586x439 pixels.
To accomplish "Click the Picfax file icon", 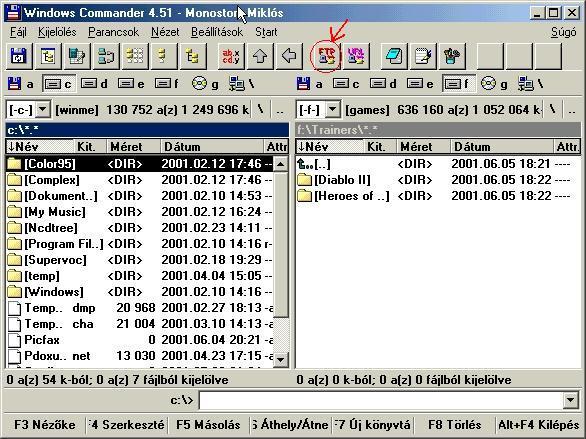I will 15,340.
